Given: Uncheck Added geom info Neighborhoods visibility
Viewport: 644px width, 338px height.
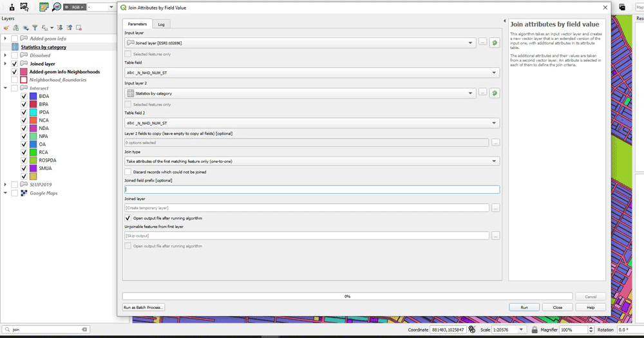Looking at the screenshot, I should point(14,72).
